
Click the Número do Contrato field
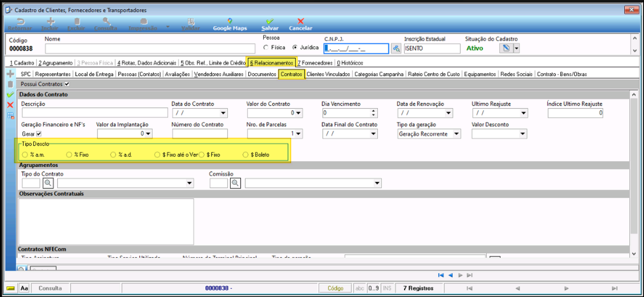200,134
